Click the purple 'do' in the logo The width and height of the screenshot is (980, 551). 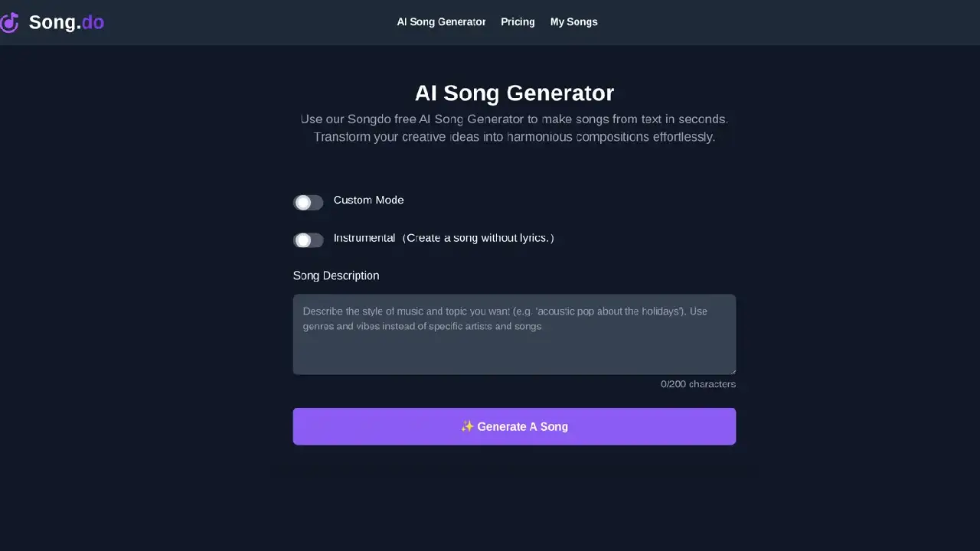[93, 22]
